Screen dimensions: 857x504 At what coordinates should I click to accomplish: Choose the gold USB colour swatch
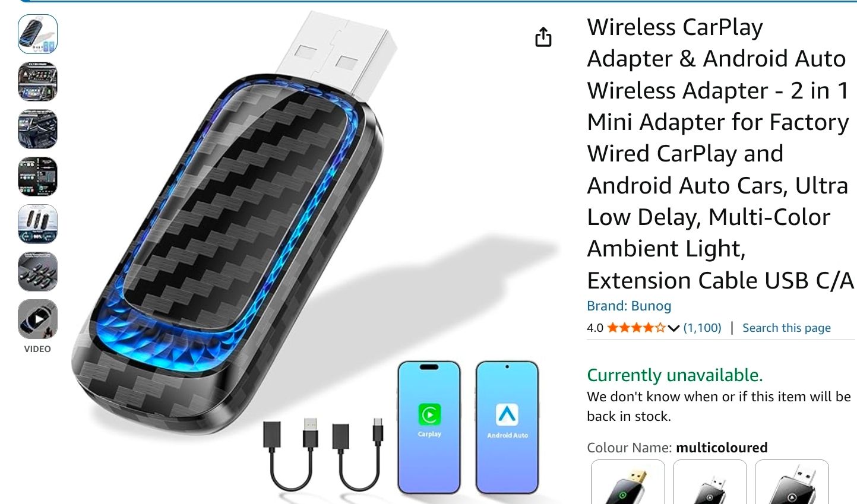pyautogui.click(x=628, y=481)
